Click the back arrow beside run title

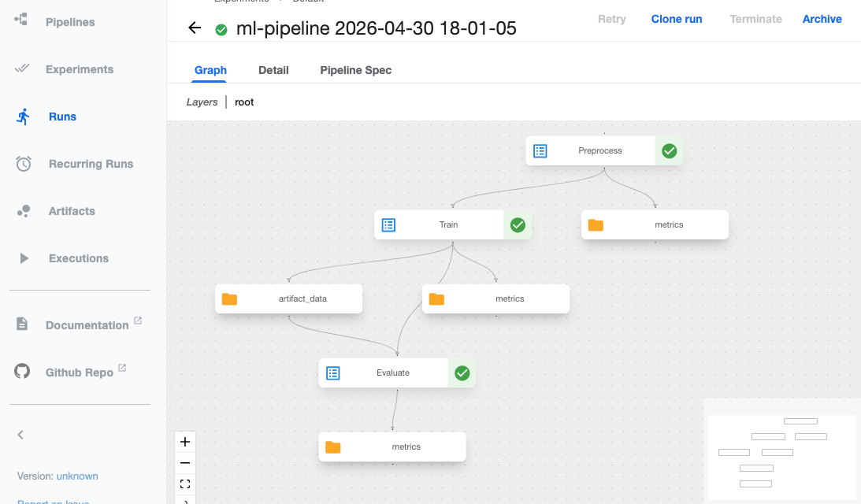coord(195,28)
